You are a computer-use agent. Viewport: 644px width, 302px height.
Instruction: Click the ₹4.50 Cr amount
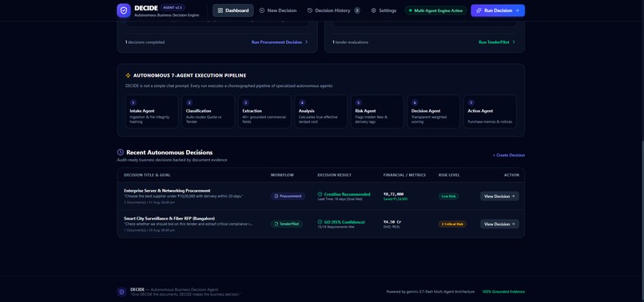(392, 222)
